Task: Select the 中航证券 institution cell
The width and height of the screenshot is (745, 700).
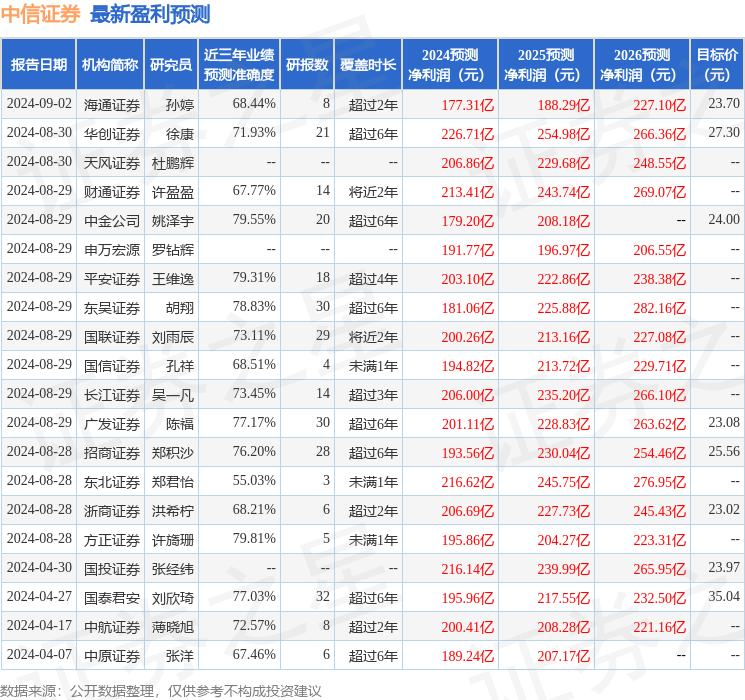Action: pyautogui.click(x=112, y=626)
